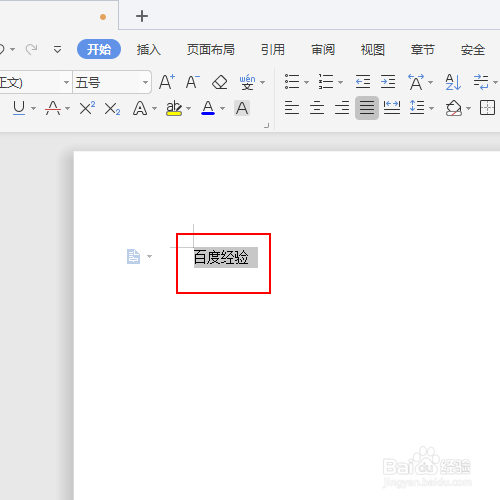The height and width of the screenshot is (500, 500).
Task: Apply text effects outlined A icon
Action: 140,108
